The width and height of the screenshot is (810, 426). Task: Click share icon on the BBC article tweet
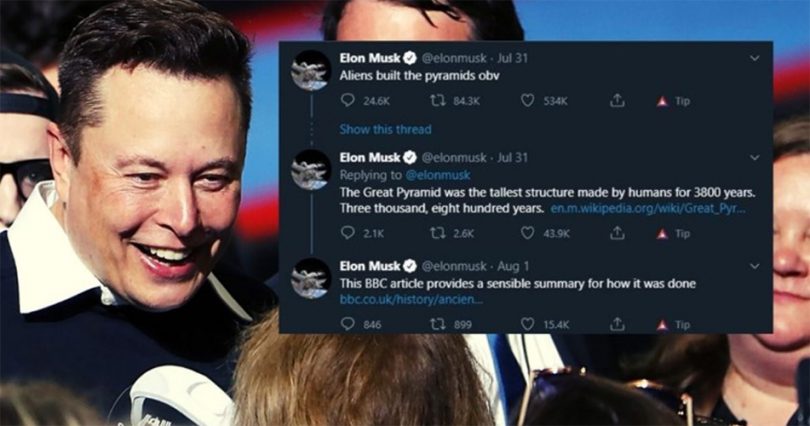click(617, 324)
